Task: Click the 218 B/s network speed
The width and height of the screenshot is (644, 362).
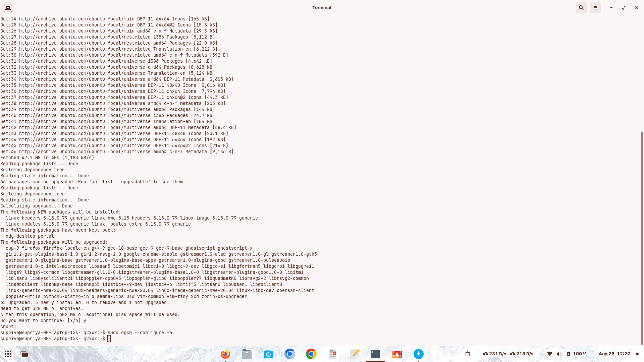Action: point(522,354)
